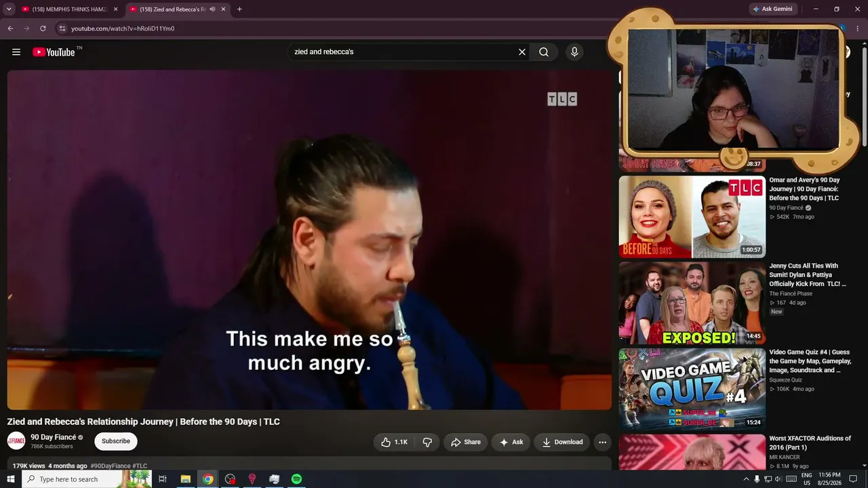Close the Zied and Rebecca's tab

223,9
